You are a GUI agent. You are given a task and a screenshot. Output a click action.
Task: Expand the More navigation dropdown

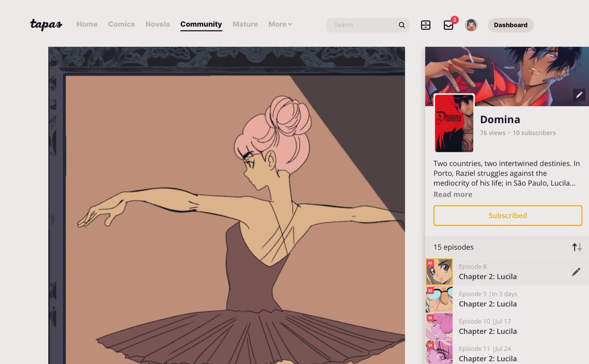tap(280, 24)
